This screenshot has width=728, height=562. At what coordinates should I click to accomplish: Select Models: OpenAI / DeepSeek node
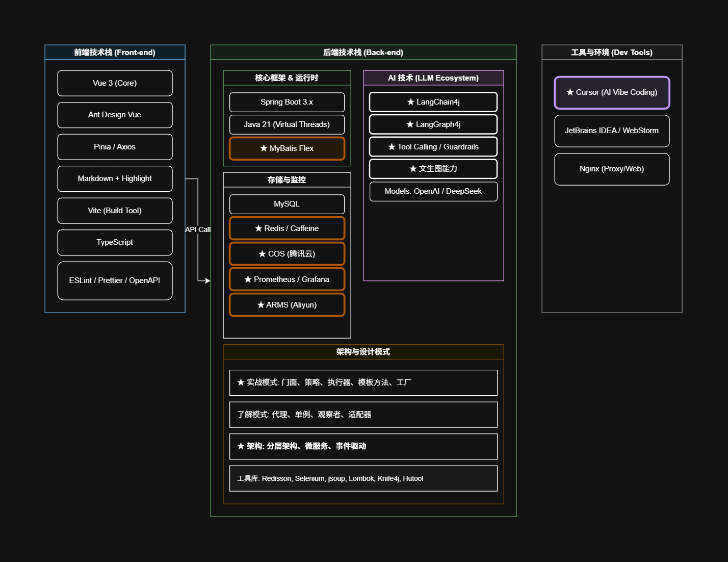click(x=433, y=191)
